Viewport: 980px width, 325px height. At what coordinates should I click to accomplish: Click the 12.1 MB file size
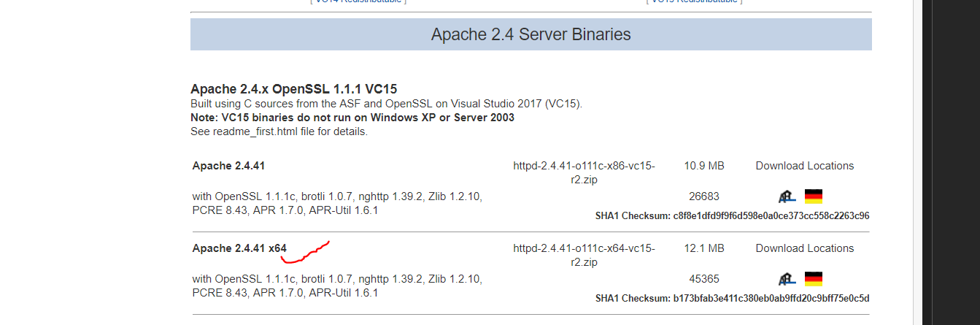pos(703,248)
